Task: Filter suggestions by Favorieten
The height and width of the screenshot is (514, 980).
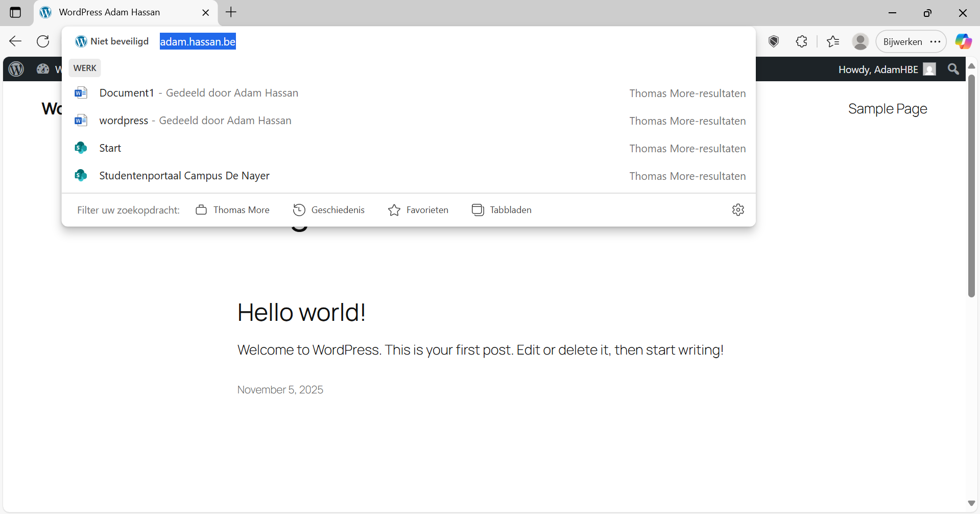Action: tap(418, 209)
